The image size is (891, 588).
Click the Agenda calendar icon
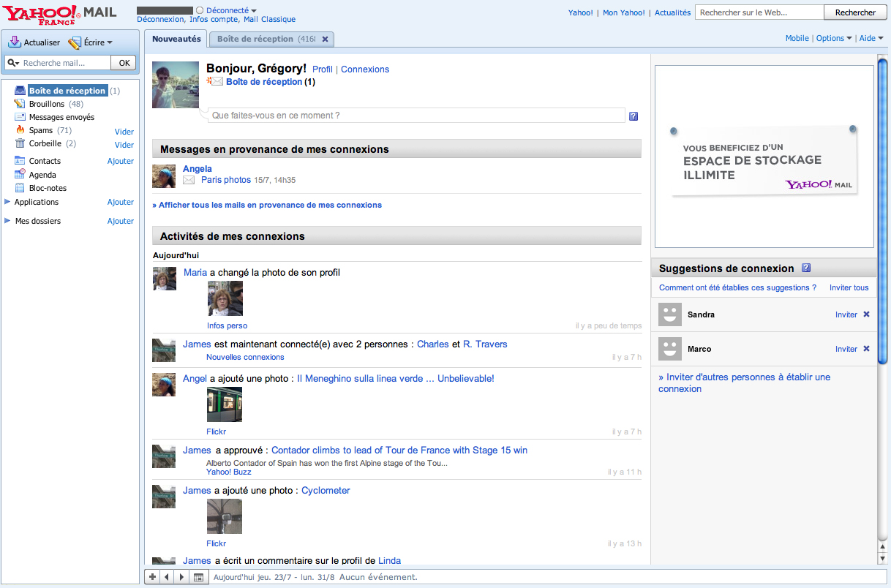20,175
